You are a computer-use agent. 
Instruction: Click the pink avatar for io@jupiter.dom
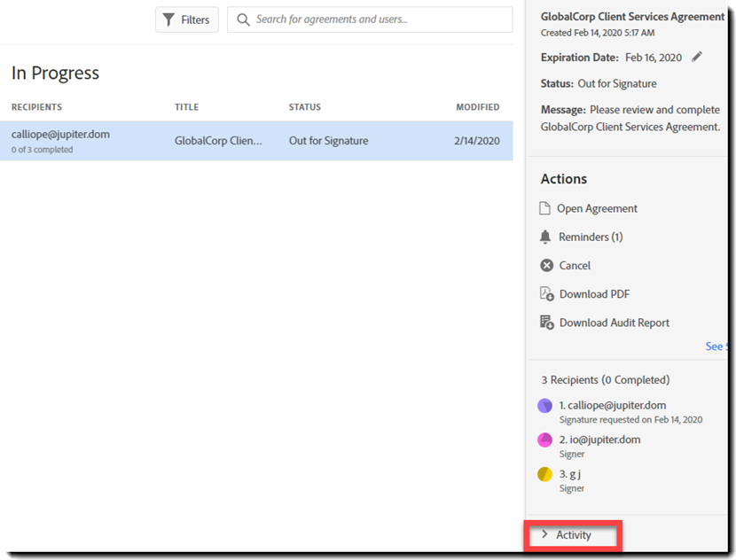[545, 440]
